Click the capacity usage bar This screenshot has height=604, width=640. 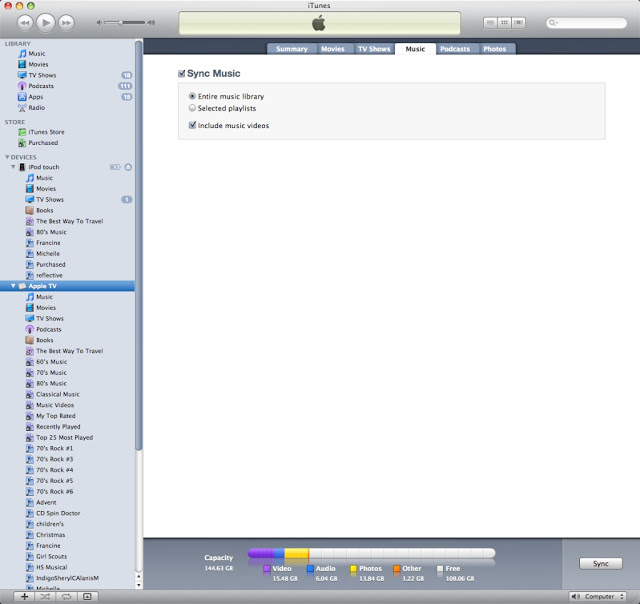(x=371, y=553)
